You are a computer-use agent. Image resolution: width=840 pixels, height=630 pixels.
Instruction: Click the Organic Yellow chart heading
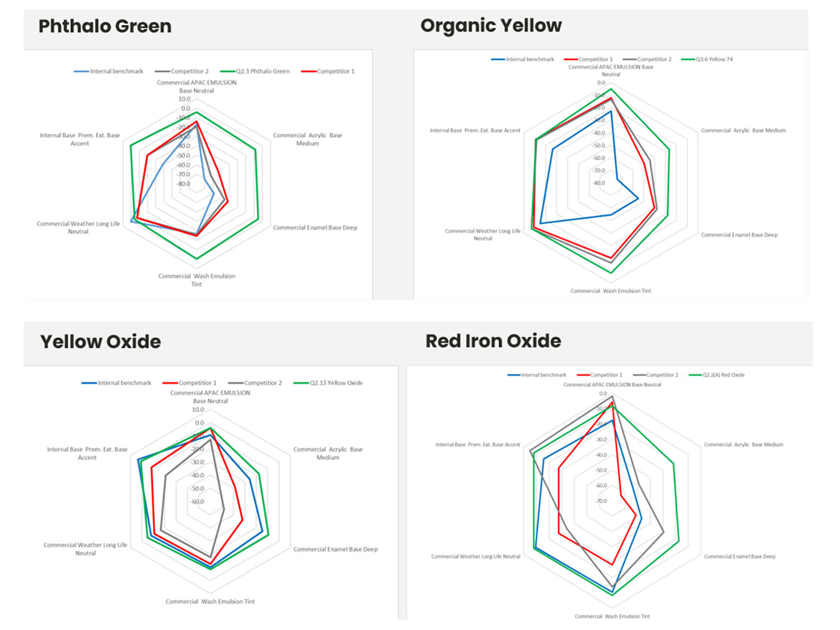[490, 26]
